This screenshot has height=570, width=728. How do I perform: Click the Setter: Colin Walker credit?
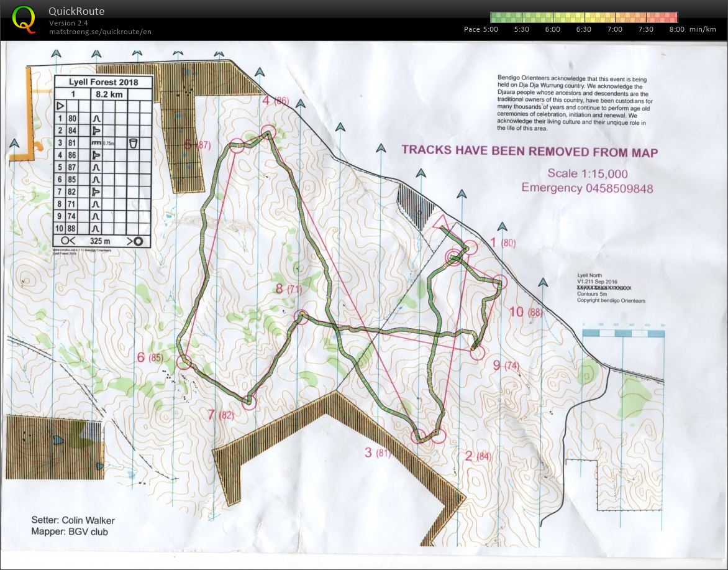click(73, 520)
